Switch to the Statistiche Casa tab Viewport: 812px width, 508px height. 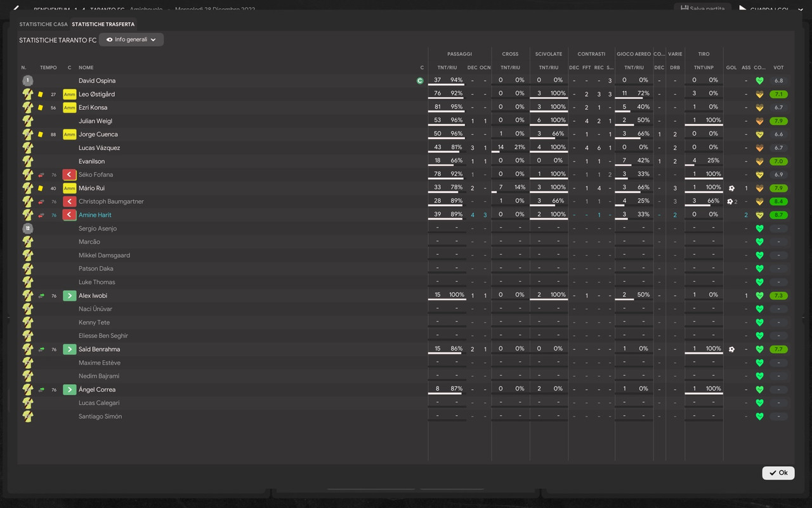click(43, 24)
